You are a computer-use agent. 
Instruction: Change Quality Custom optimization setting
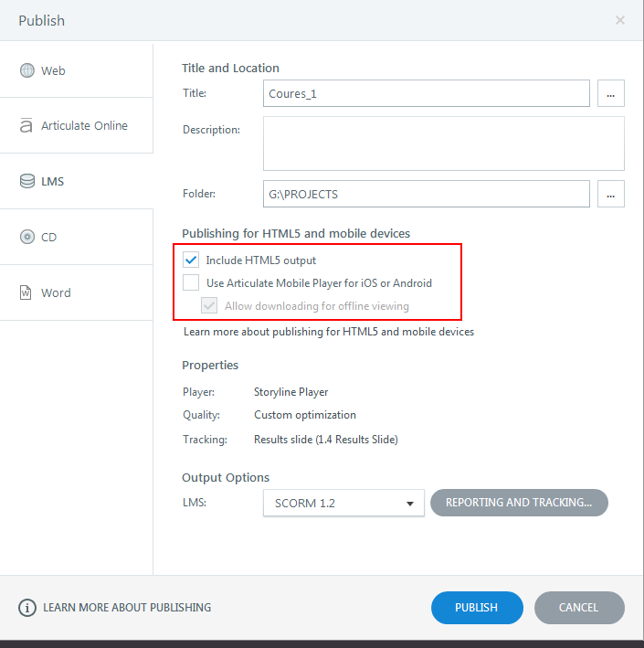[304, 415]
